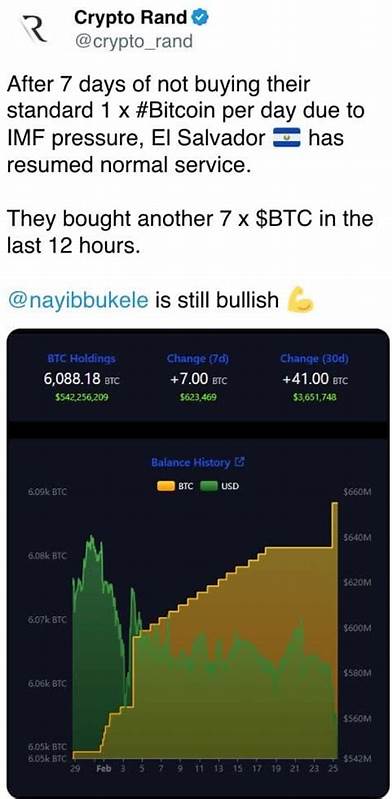Viewport: 392px width, 799px height.
Task: Click the blue verified badge
Action: click(x=199, y=18)
